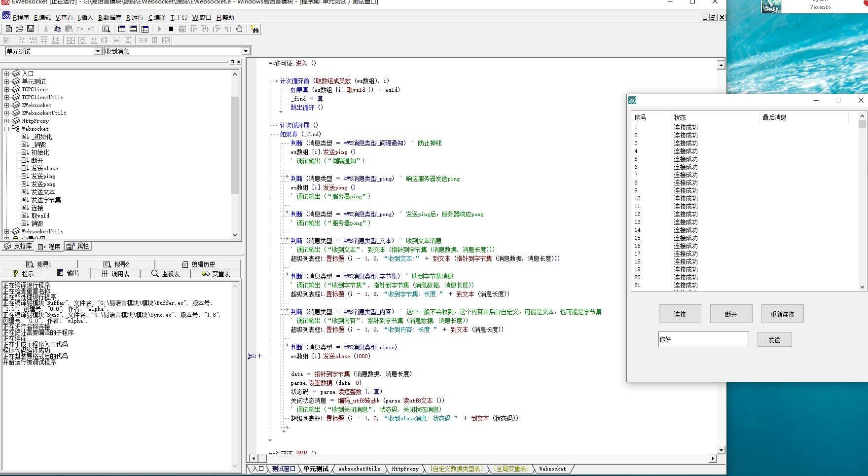Switch to the 监视表 tab
The height and width of the screenshot is (476, 868).
click(x=166, y=274)
